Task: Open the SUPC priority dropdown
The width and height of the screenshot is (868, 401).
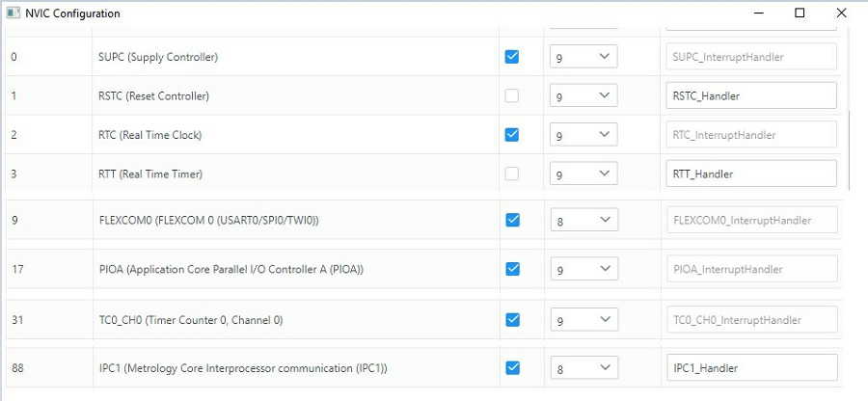Action: tap(584, 57)
